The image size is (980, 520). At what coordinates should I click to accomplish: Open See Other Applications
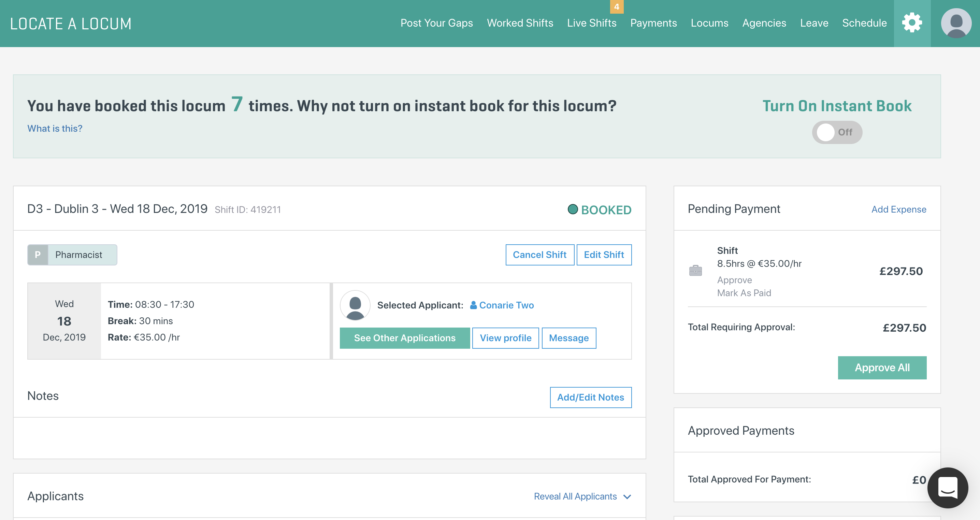pos(404,338)
